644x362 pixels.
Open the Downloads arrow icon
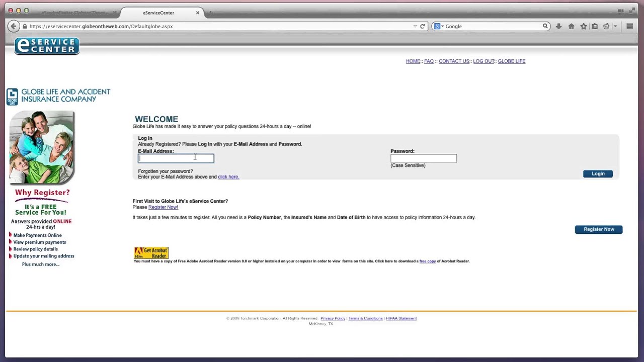coord(558,26)
